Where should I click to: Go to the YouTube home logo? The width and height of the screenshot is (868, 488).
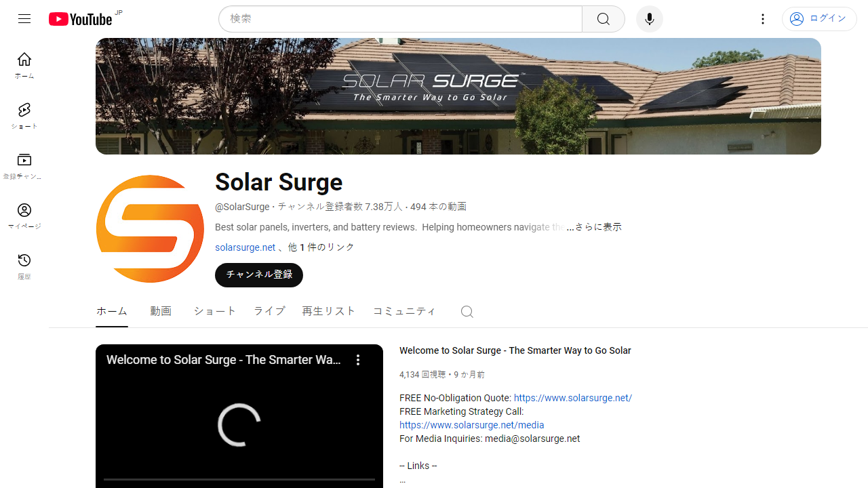coord(80,19)
